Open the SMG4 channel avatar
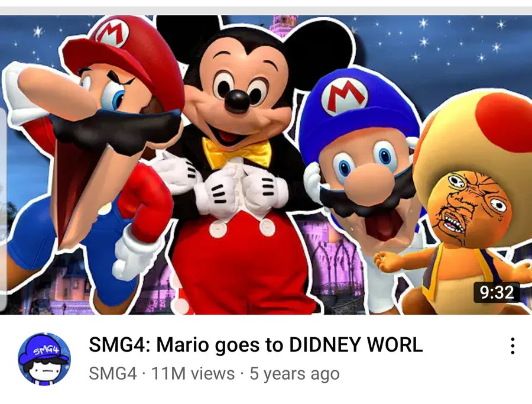Viewport: 532px width, 404px height. 44,359
